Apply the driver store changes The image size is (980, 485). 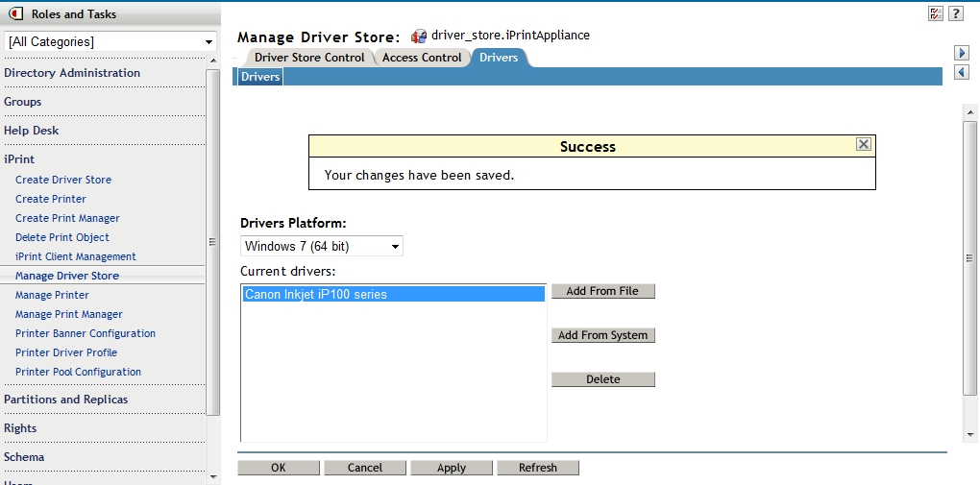click(452, 468)
